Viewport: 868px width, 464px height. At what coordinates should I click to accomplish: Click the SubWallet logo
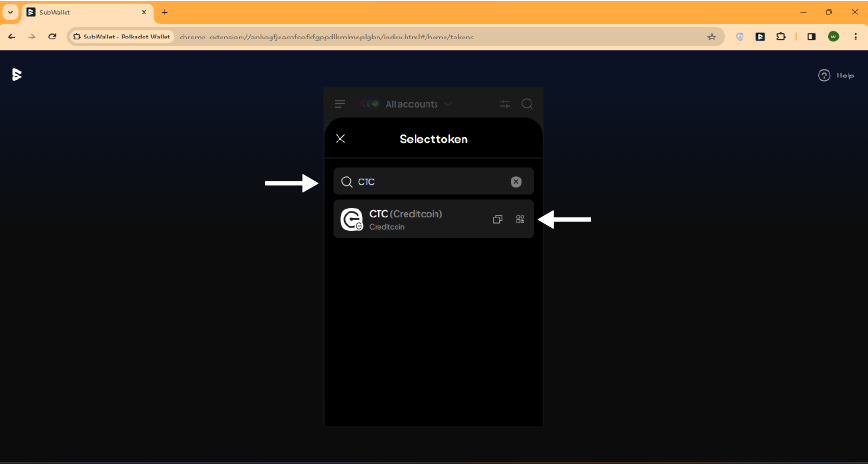pos(17,74)
